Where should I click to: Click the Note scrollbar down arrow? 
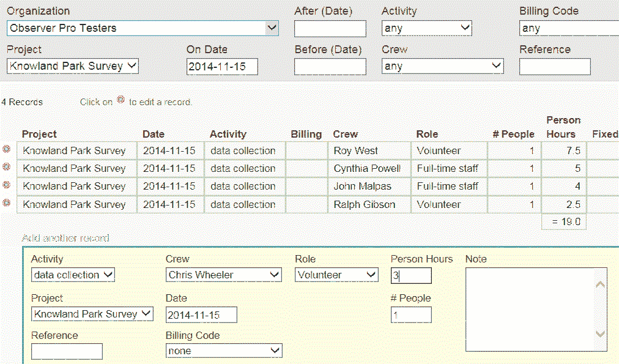click(600, 334)
